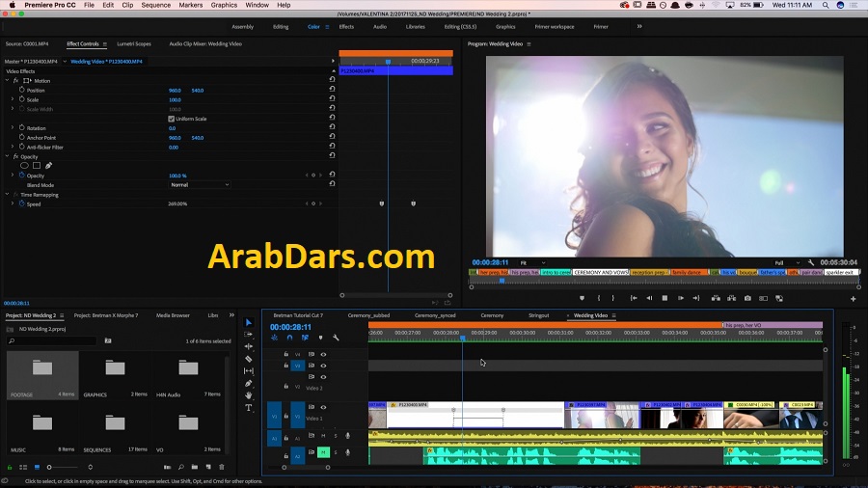868x488 pixels.
Task: Reset the Position parameter
Action: coord(332,90)
